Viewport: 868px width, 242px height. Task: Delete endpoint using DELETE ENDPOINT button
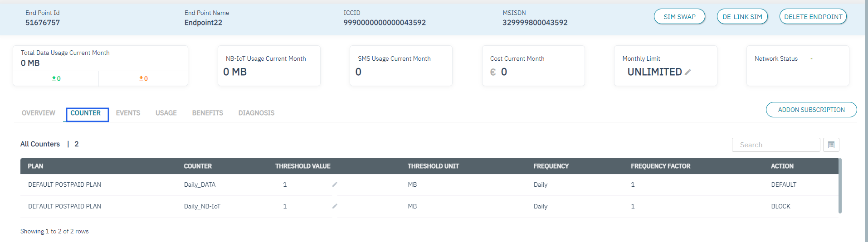(x=813, y=17)
